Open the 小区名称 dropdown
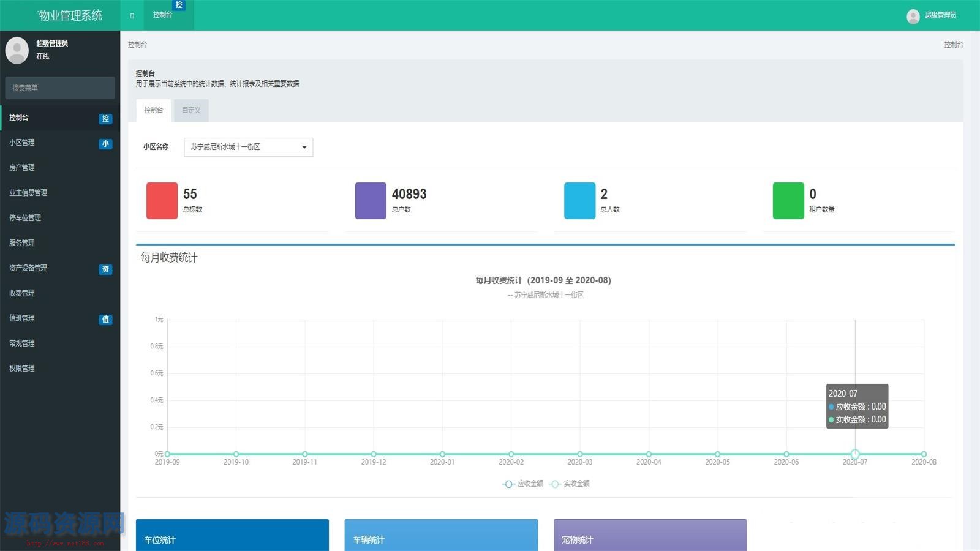This screenshot has height=551, width=980. 249,147
